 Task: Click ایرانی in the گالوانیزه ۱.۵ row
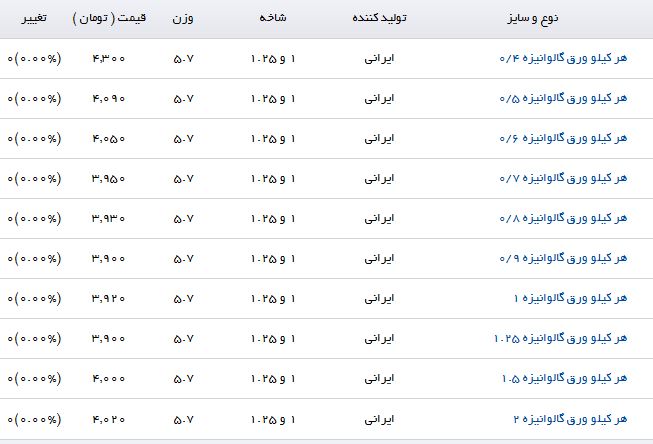point(379,378)
